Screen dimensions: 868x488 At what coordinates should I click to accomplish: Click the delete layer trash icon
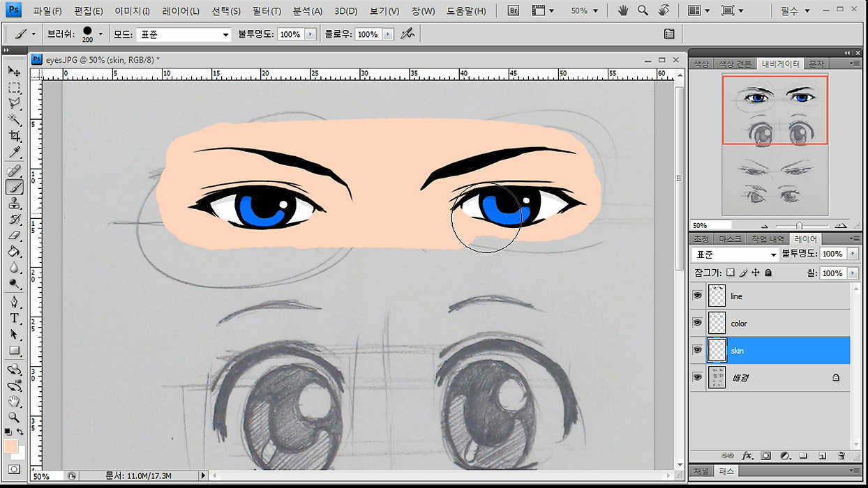coord(841,455)
